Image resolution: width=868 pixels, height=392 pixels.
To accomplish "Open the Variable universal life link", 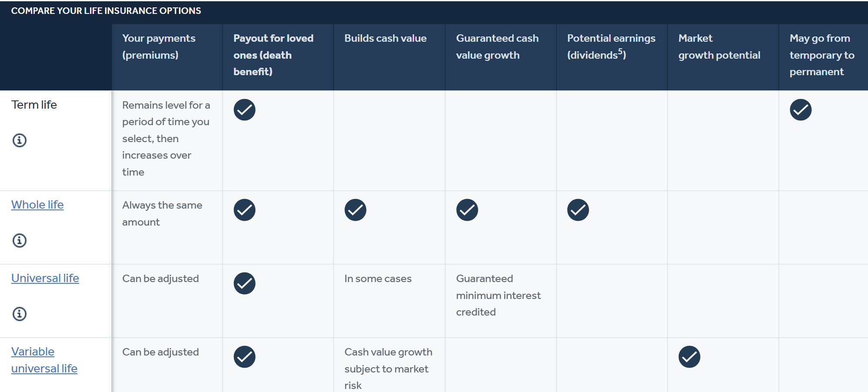I will pyautogui.click(x=44, y=360).
